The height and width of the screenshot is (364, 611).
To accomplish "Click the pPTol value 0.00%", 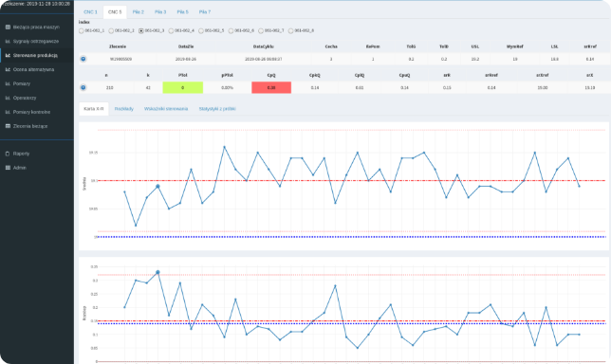I will point(227,88).
